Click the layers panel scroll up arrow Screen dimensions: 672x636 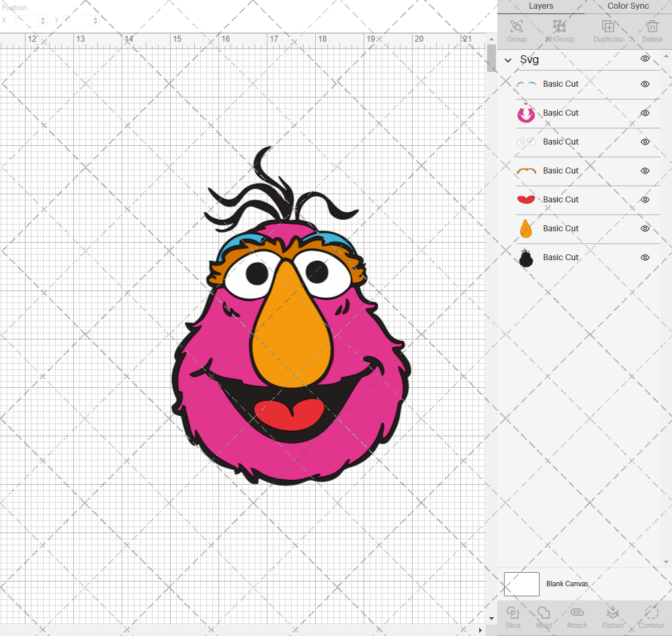click(x=666, y=56)
